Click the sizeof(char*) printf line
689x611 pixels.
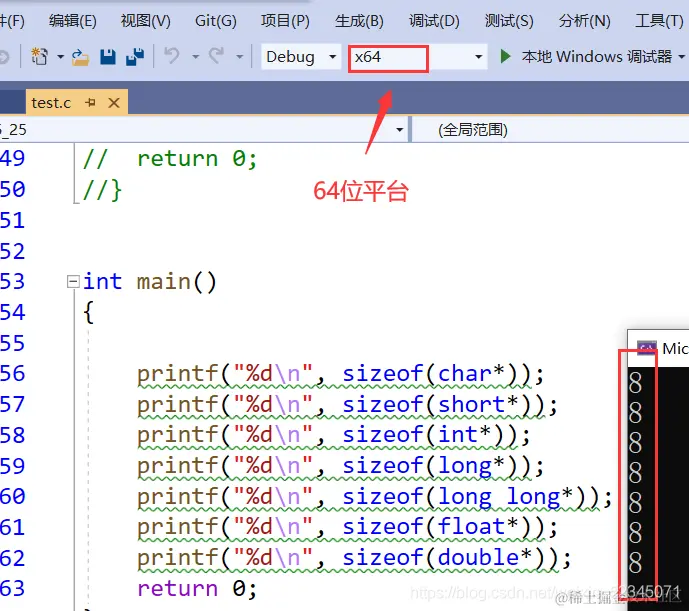[340, 374]
